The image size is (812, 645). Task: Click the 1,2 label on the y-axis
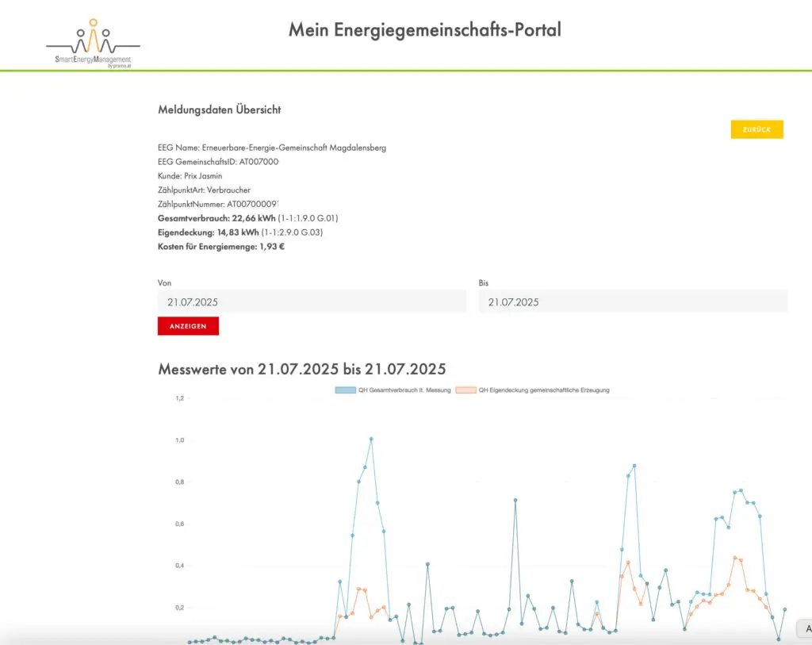click(x=179, y=398)
